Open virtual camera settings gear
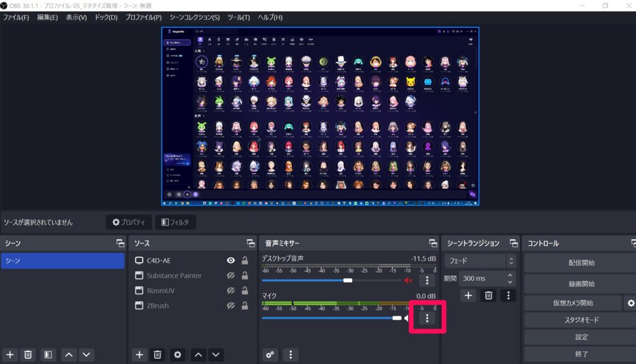 pyautogui.click(x=631, y=303)
